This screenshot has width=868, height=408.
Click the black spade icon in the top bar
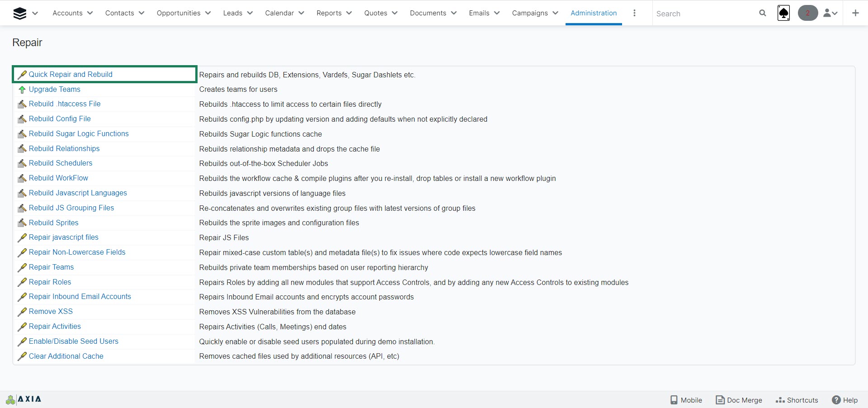pos(783,13)
